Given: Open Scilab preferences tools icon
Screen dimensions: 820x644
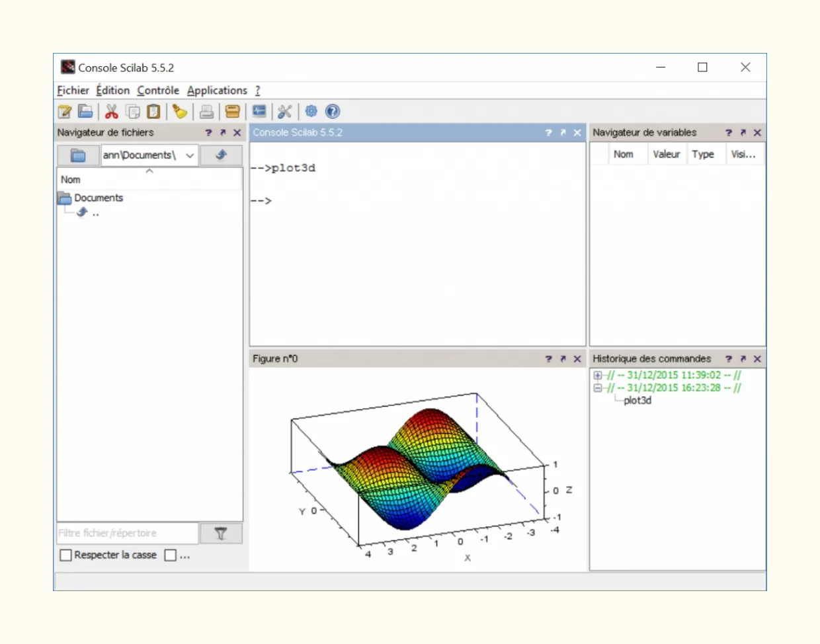Looking at the screenshot, I should (x=285, y=112).
